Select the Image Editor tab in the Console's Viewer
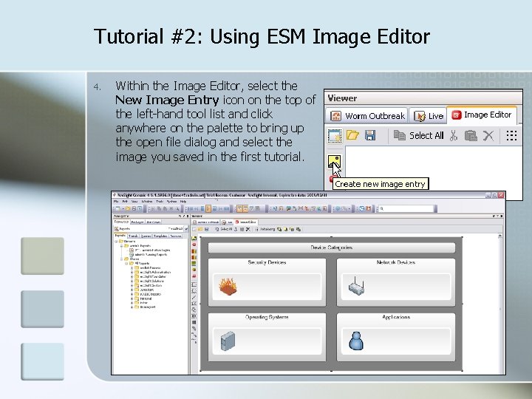532x399 pixels. pyautogui.click(x=246, y=222)
